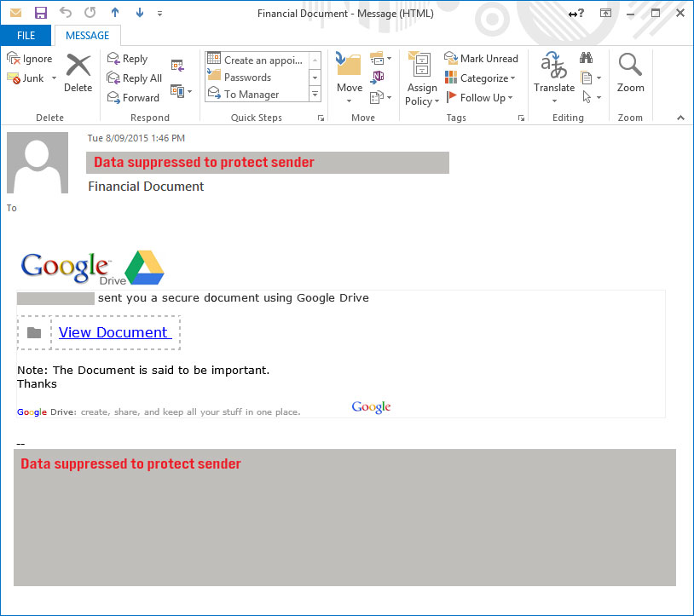Viewport: 694px width, 616px height.
Task: Click the sender contact photo placeholder
Action: tap(38, 163)
